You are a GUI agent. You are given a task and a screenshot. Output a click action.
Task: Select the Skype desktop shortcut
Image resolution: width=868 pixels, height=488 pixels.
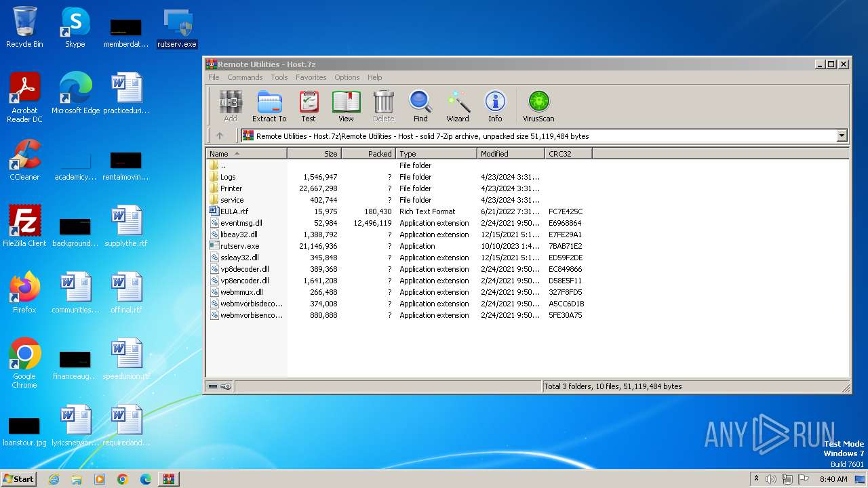point(75,28)
